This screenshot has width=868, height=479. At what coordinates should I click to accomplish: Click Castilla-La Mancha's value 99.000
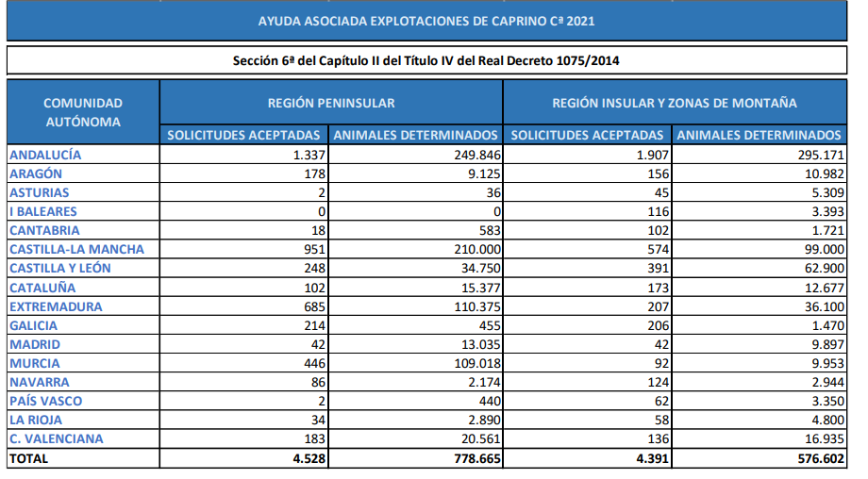(825, 249)
